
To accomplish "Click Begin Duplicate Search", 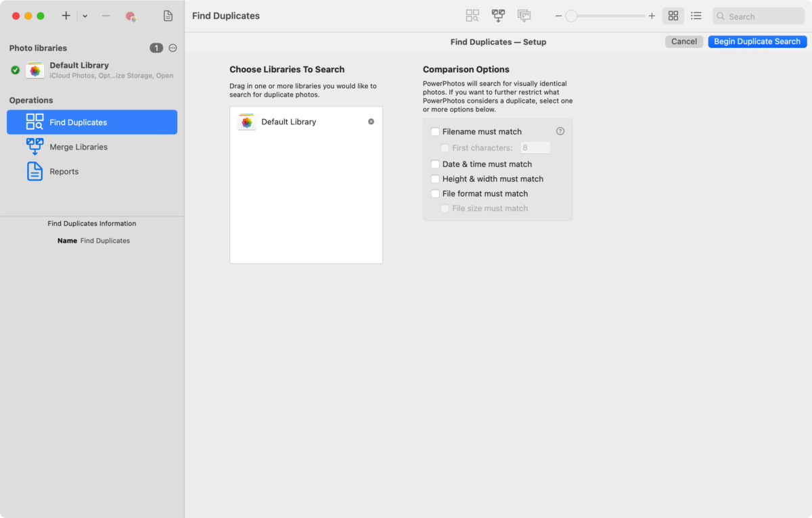I will pyautogui.click(x=757, y=41).
